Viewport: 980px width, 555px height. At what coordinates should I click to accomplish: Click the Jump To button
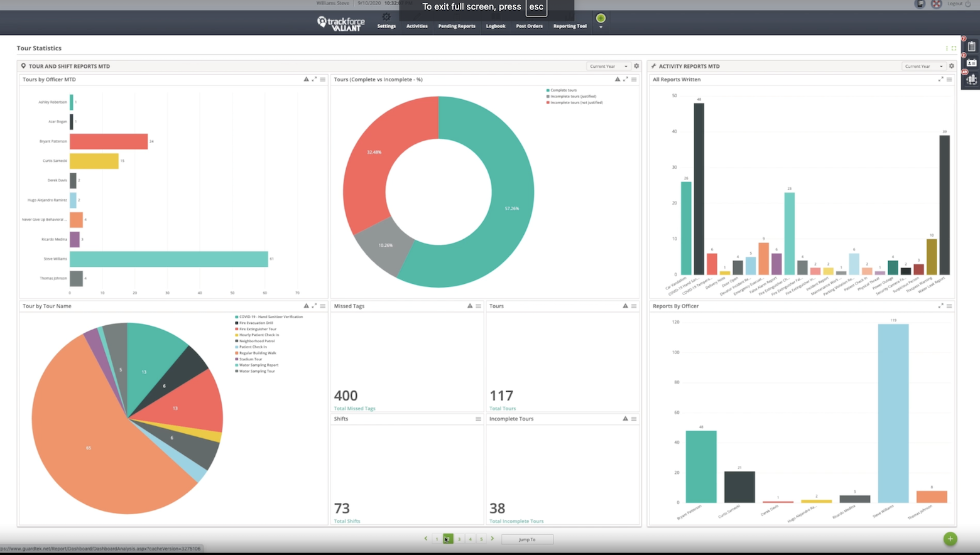point(527,539)
